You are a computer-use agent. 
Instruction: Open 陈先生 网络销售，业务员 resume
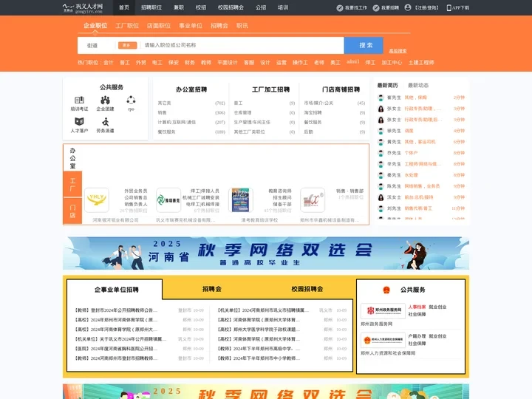click(x=421, y=186)
